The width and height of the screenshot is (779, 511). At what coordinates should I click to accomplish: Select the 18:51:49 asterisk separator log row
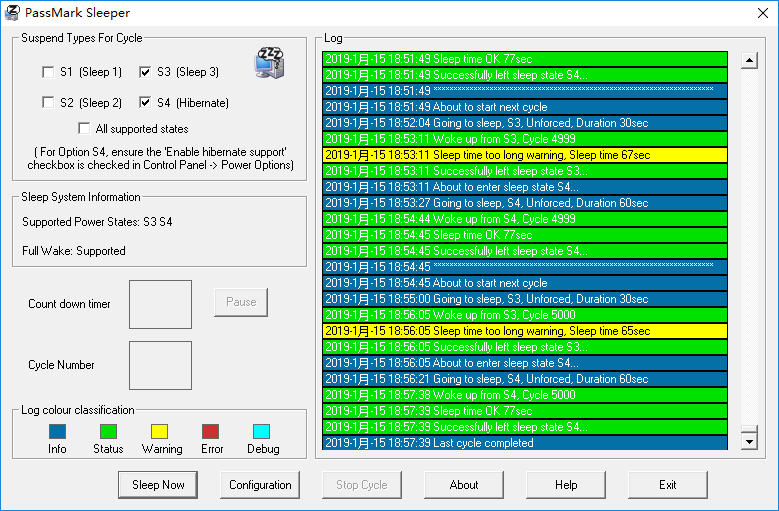tap(525, 91)
